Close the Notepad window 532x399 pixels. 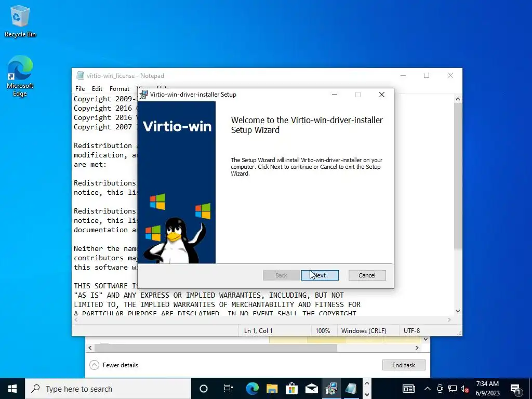450,75
